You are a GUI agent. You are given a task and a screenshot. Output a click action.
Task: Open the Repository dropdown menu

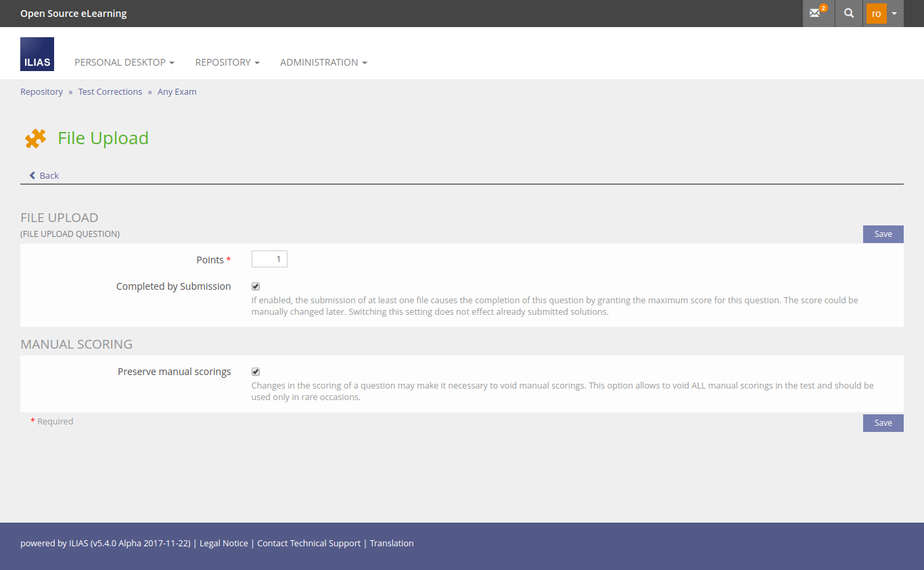(x=227, y=62)
